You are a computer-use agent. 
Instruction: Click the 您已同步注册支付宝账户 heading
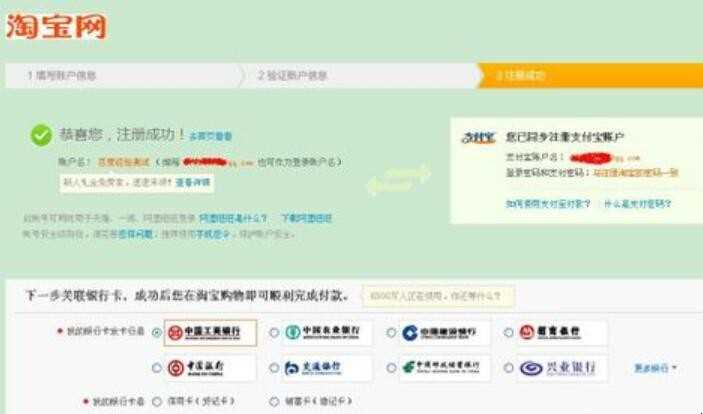(x=565, y=137)
